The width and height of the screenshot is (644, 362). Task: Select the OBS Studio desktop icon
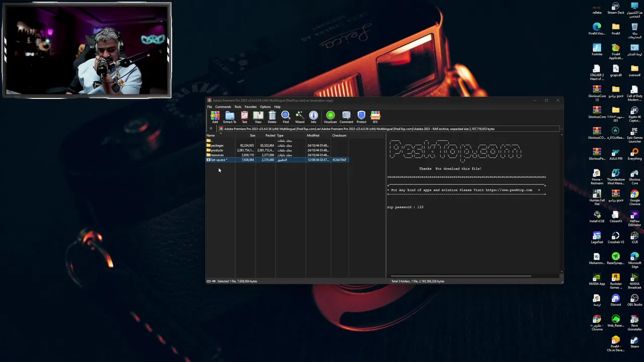(634, 300)
